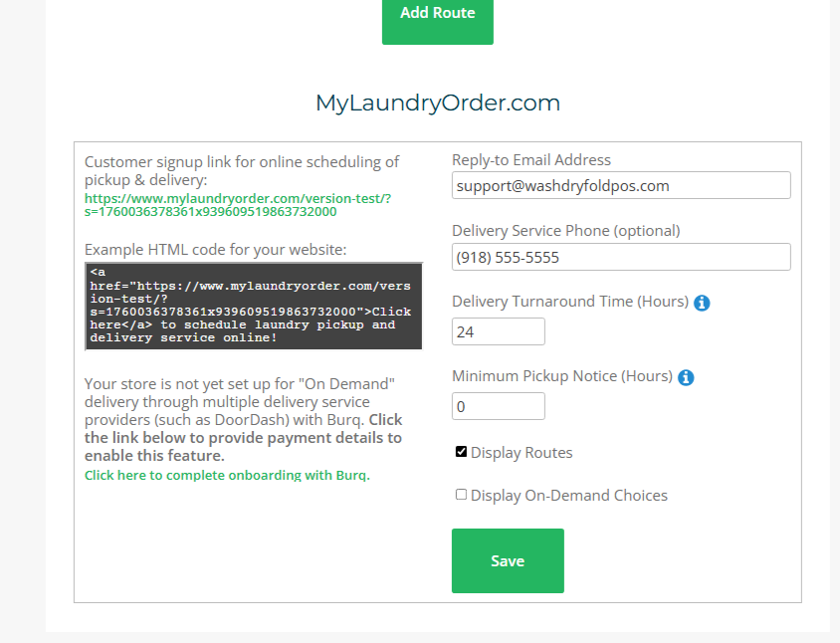Click the 'Customer signup link for online scheduling' text
This screenshot has height=643, width=840.
pos(242,170)
